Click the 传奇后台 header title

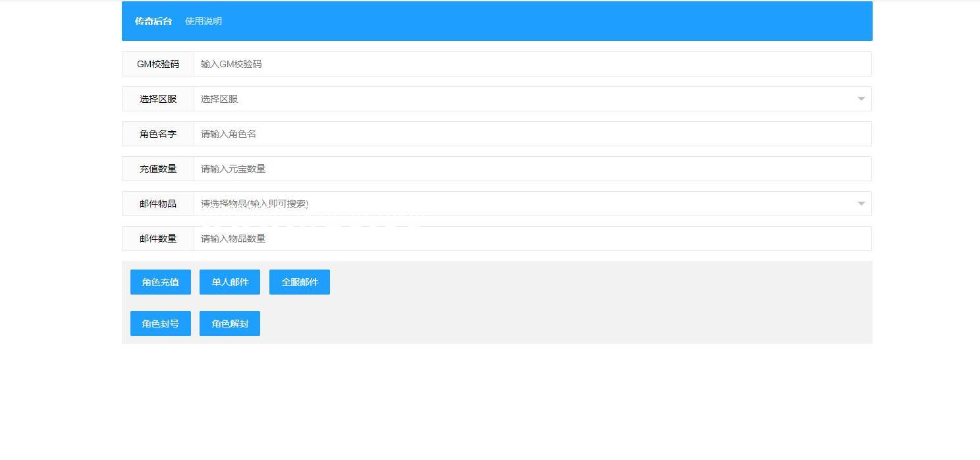tap(153, 21)
